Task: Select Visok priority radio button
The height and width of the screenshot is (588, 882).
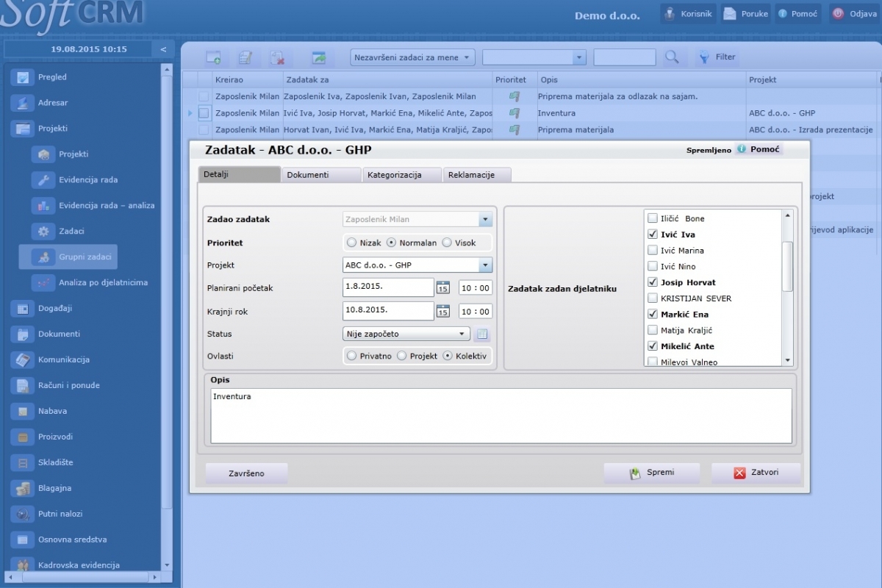Action: click(x=447, y=243)
